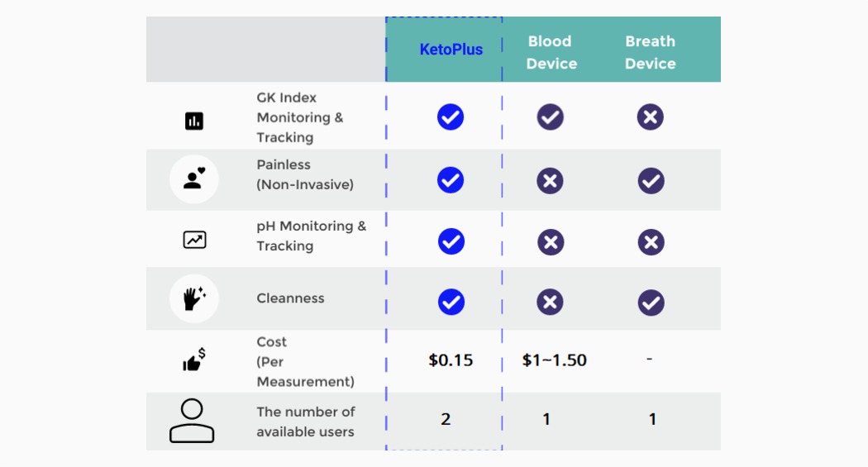
Task: Click the KetoPlus $0.15 cost value
Action: pyautogui.click(x=451, y=360)
